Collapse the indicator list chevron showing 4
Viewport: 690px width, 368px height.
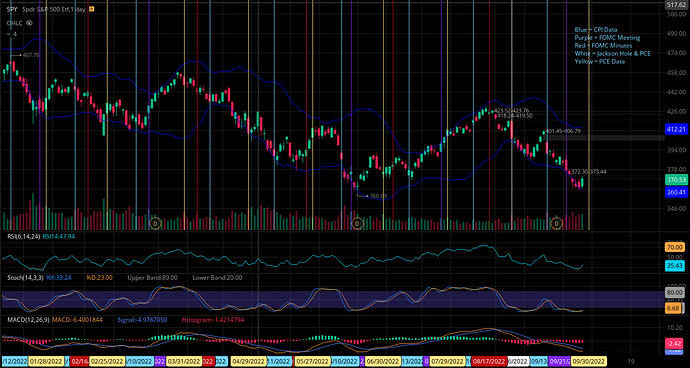pyautogui.click(x=8, y=34)
